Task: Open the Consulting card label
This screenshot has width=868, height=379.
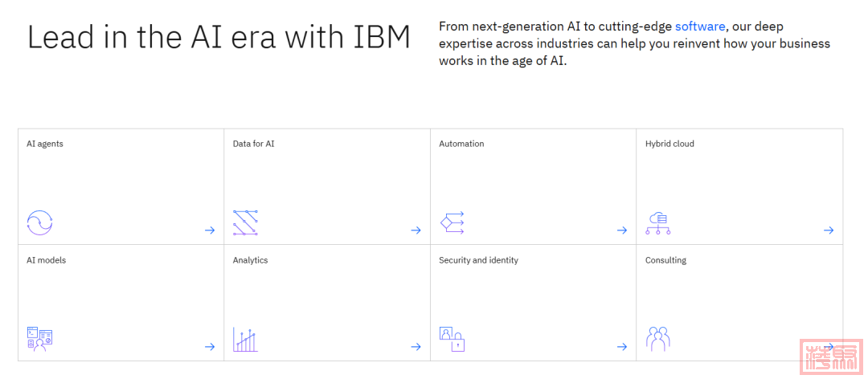Action: coord(665,260)
